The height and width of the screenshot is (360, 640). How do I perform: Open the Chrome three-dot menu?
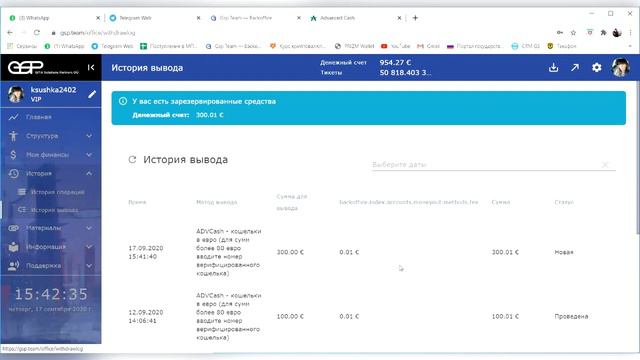coord(631,33)
